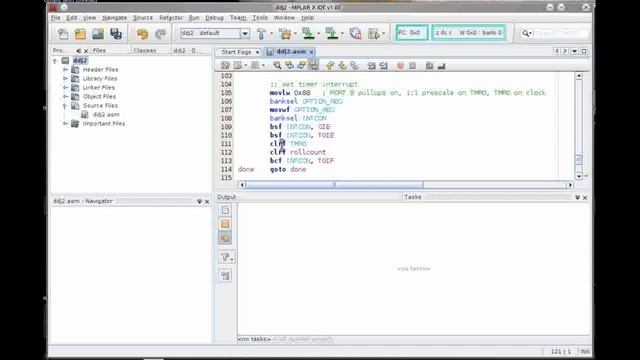Viewport: 640px width, 360px height.
Task: Click the toolbar search input field
Action: click(x=560, y=33)
